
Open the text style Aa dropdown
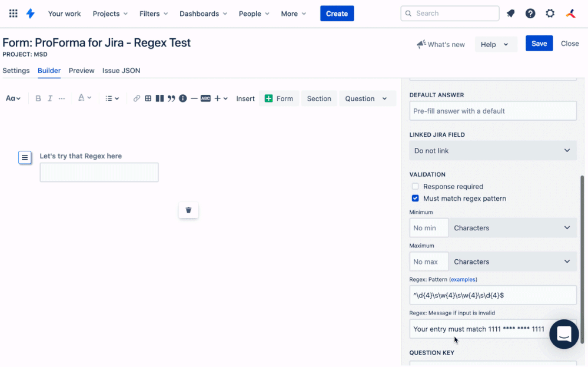tap(13, 98)
